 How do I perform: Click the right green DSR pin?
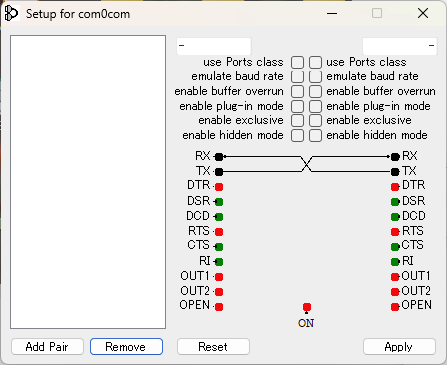coord(395,202)
